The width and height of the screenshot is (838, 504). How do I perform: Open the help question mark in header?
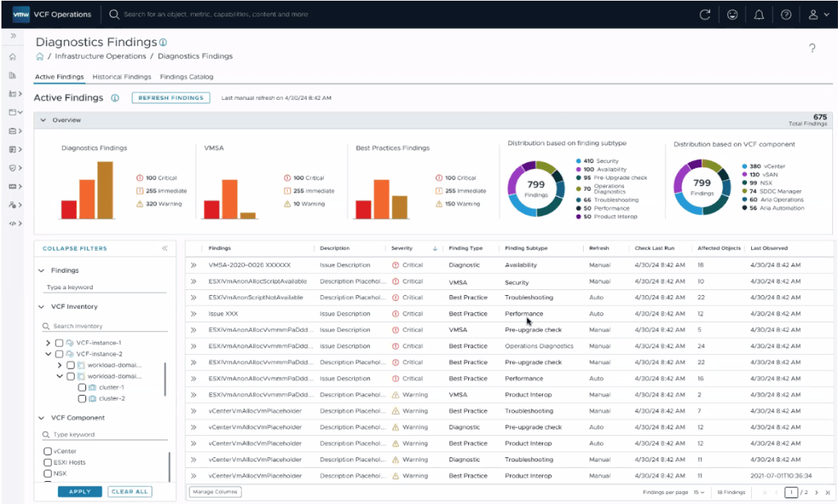point(786,14)
